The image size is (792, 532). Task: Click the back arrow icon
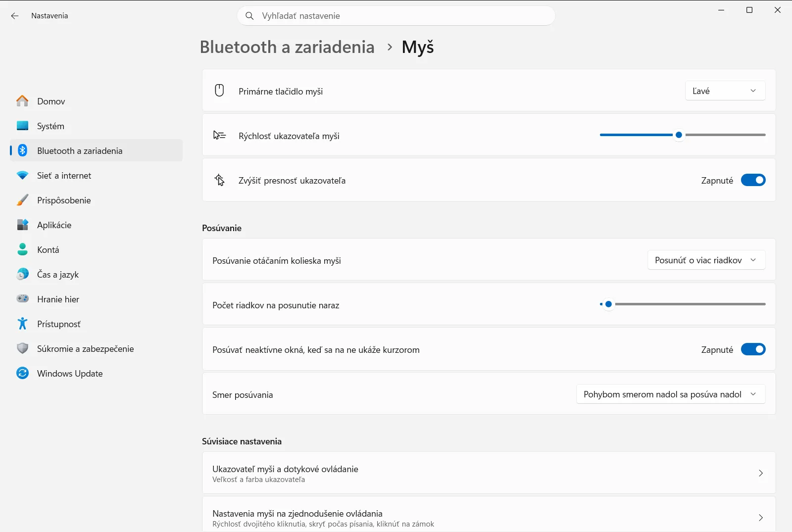point(15,16)
